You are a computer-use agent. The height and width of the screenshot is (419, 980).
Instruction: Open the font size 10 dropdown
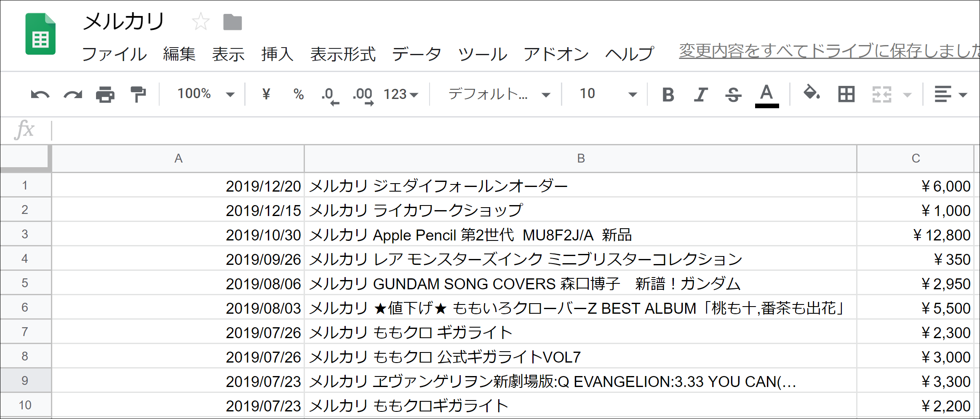click(608, 94)
